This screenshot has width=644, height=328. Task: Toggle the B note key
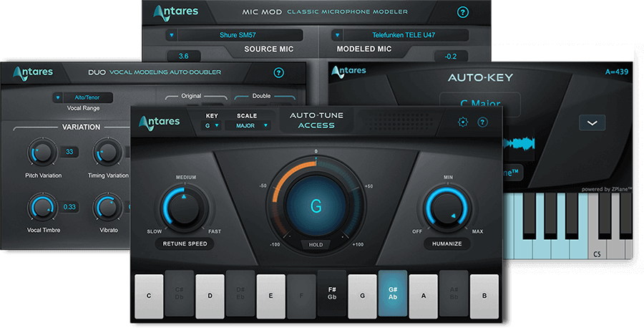tap(484, 296)
